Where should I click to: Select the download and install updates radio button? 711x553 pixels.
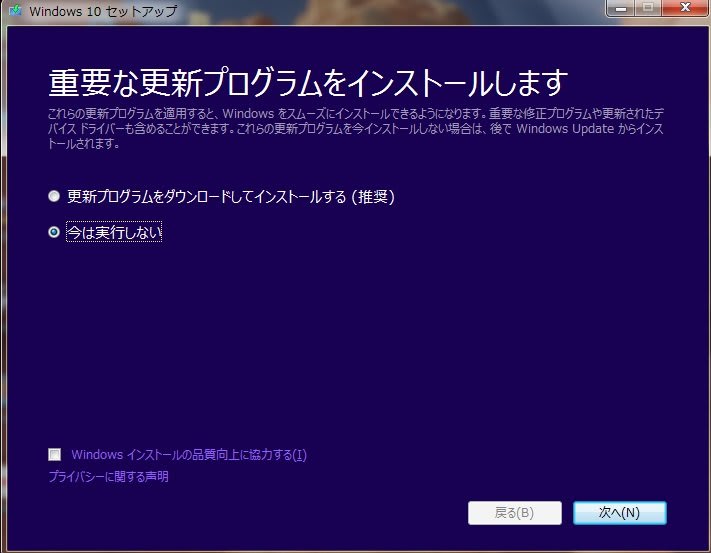click(x=54, y=197)
